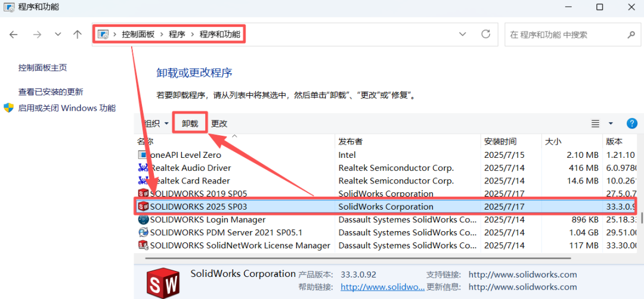Open 启用或关闭 Windows 功能 link
This screenshot has width=644, height=299.
click(x=67, y=108)
